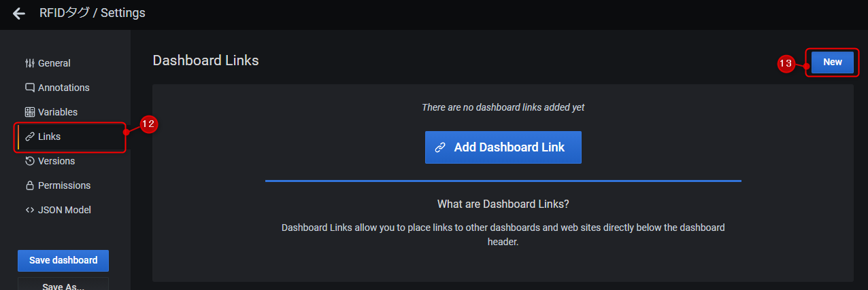Image resolution: width=868 pixels, height=290 pixels.
Task: Click the Variables table icon
Action: [29, 112]
